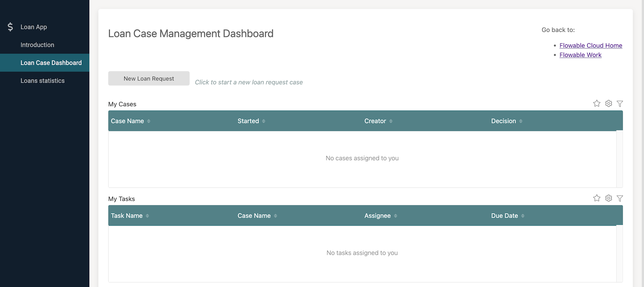Click the filter funnel icon for My Tasks
Viewport: 644px width, 287px height.
point(620,198)
